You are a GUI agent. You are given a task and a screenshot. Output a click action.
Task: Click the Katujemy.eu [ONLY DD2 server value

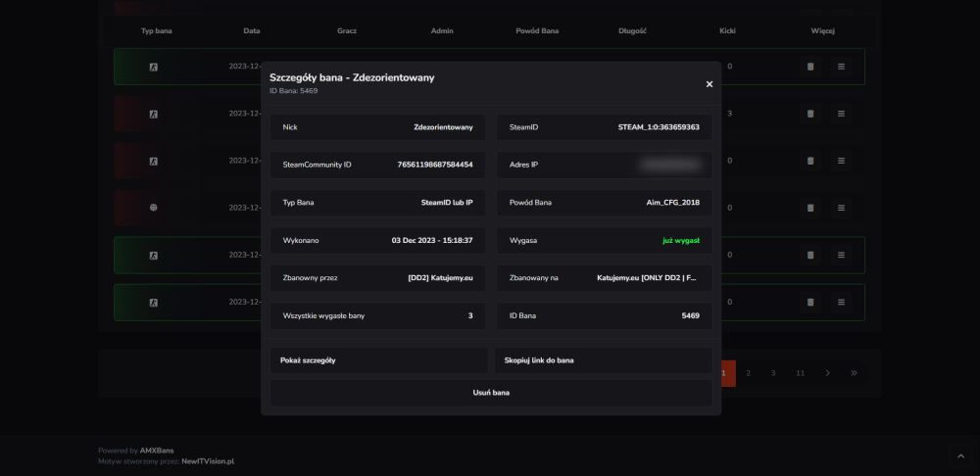pos(646,278)
